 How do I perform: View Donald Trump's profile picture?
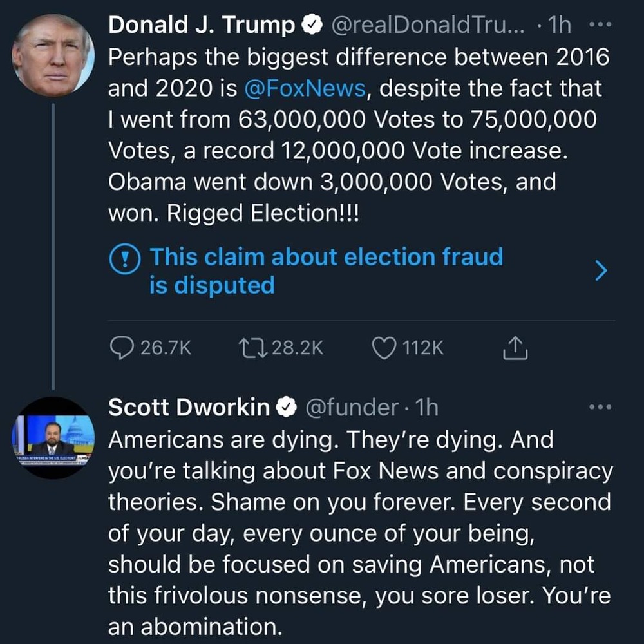point(53,55)
